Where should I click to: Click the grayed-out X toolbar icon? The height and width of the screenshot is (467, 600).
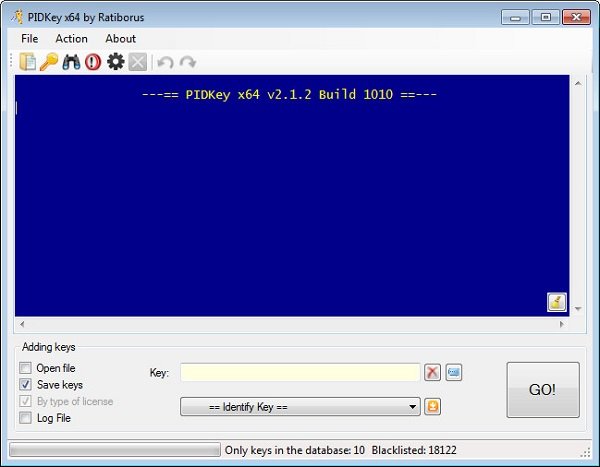(138, 62)
